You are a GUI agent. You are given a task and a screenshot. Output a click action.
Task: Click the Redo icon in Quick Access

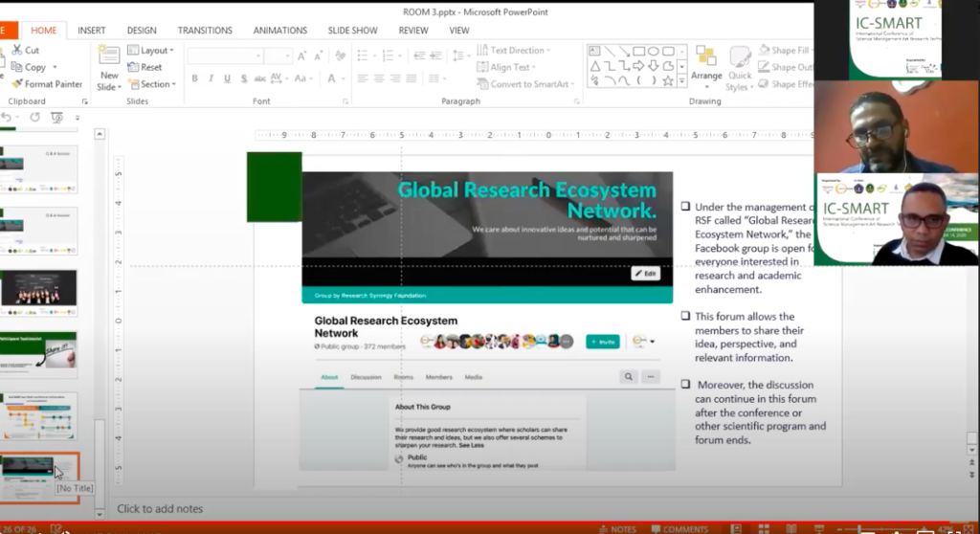[35, 117]
